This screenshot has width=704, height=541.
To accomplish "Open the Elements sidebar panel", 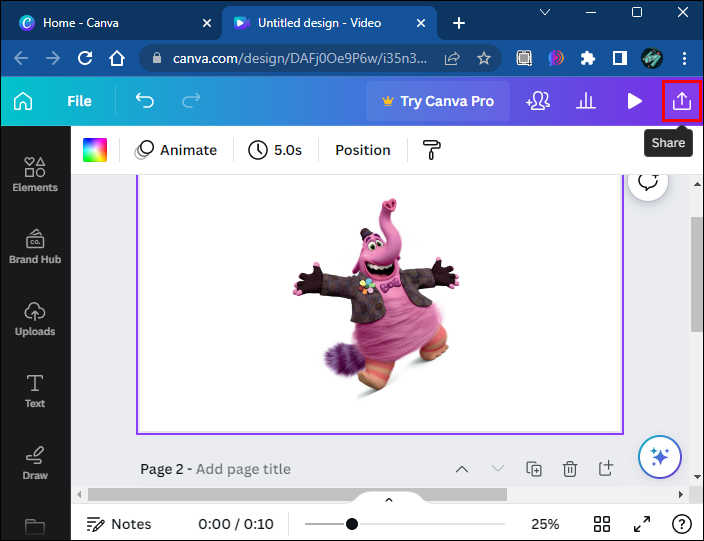I will tap(35, 175).
